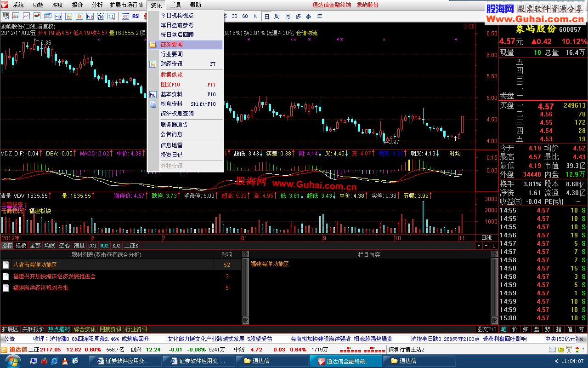The width and height of the screenshot is (588, 368).
Task: Switch to the CCI indicator tab
Action: 92,246
